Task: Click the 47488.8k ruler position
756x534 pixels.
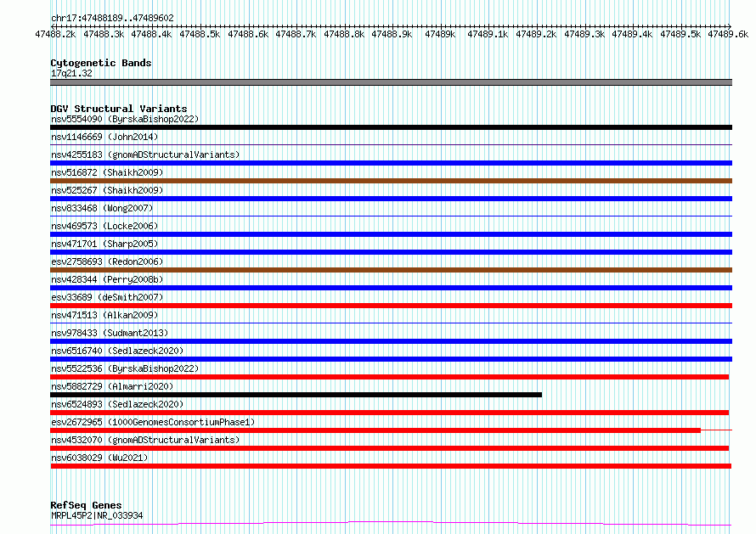Action: [344, 34]
